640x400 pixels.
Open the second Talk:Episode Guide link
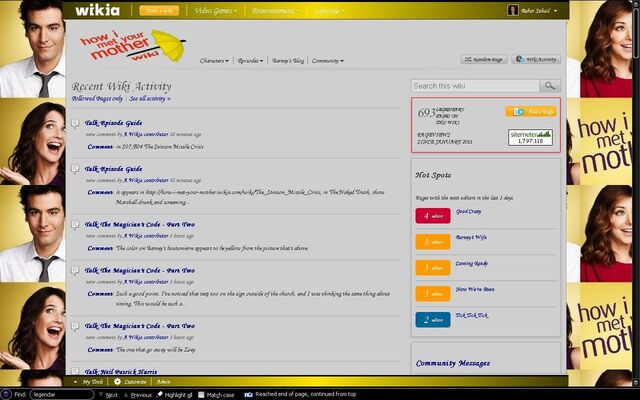pyautogui.click(x=113, y=169)
